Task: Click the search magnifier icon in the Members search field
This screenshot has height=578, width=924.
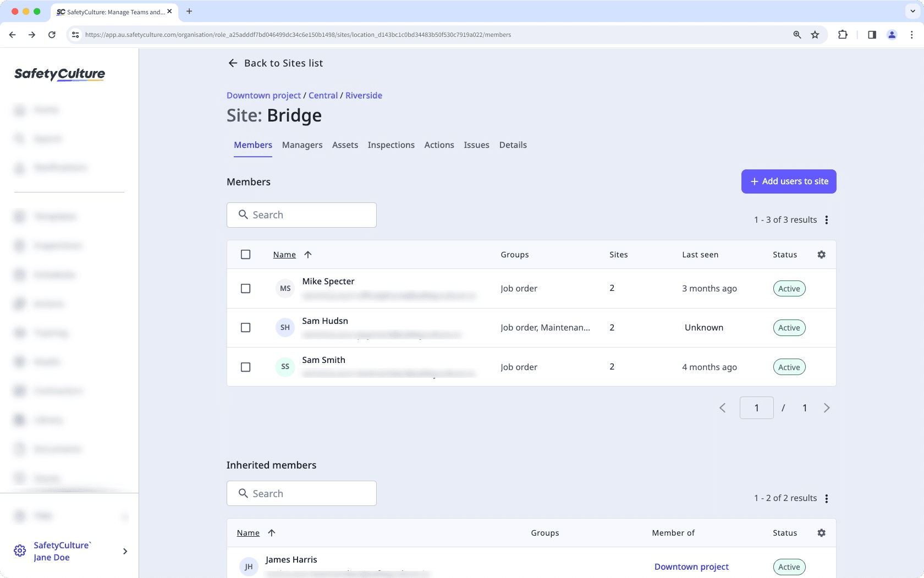Action: click(243, 214)
